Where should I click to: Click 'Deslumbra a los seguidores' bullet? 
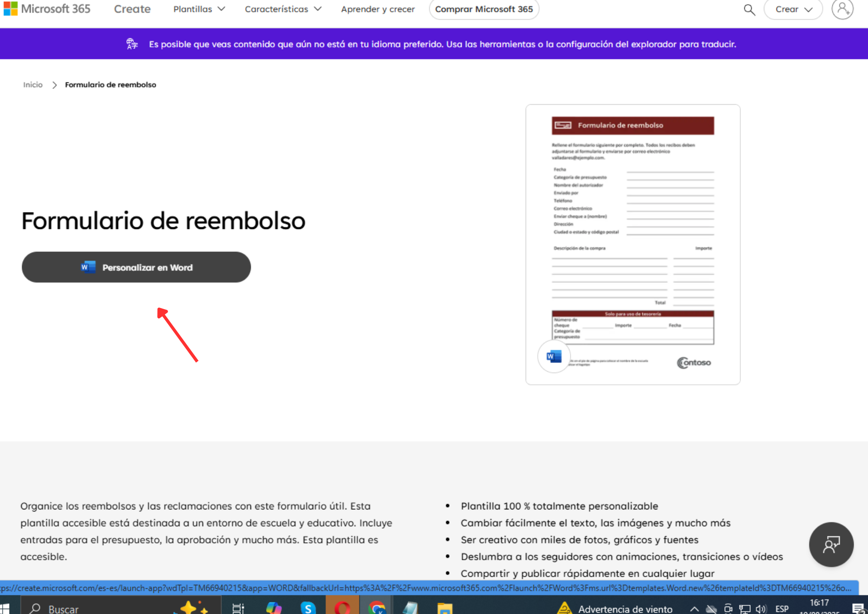point(622,556)
